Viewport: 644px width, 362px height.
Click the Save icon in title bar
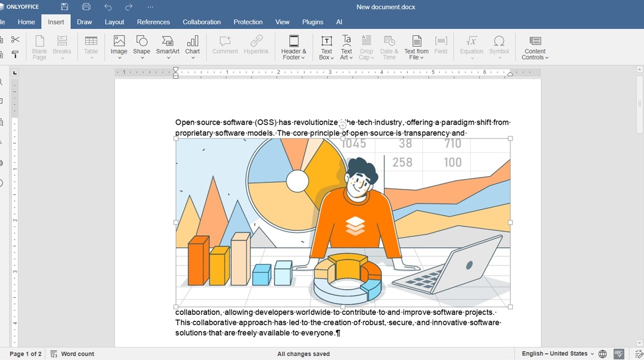[64, 7]
